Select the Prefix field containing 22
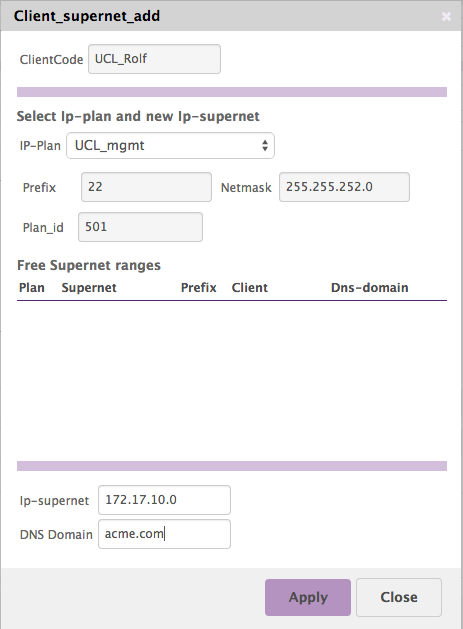This screenshot has width=463, height=629. pyautogui.click(x=146, y=187)
